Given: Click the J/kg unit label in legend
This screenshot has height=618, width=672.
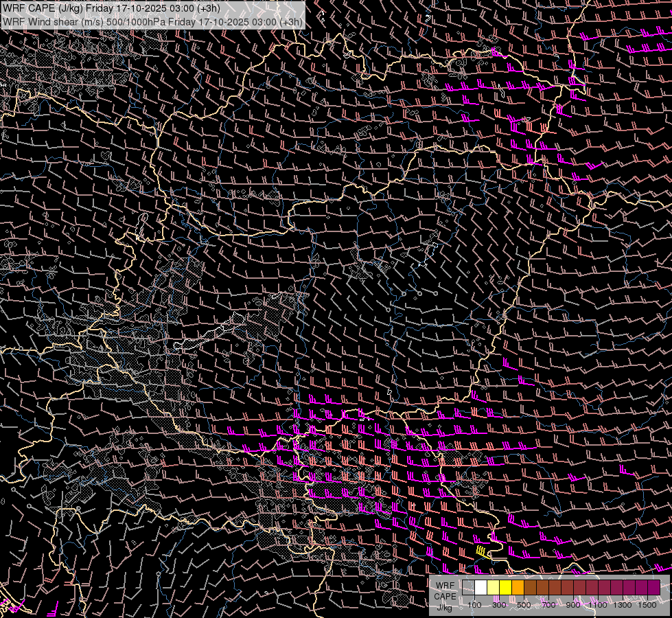Looking at the screenshot, I should point(445,607).
